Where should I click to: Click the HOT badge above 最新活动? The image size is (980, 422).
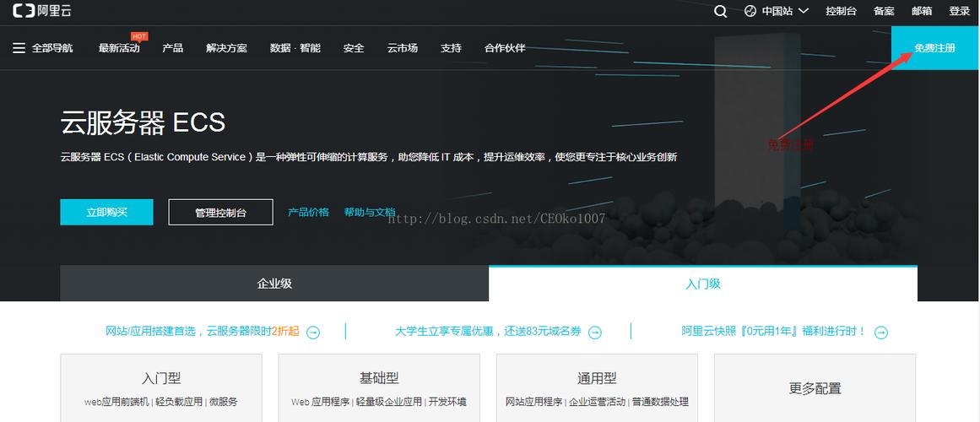click(x=138, y=36)
